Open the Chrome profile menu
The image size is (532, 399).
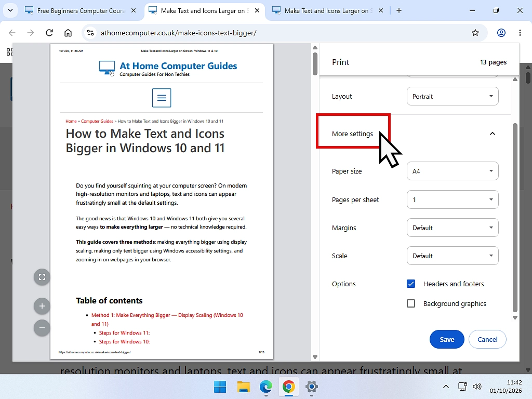click(x=501, y=33)
